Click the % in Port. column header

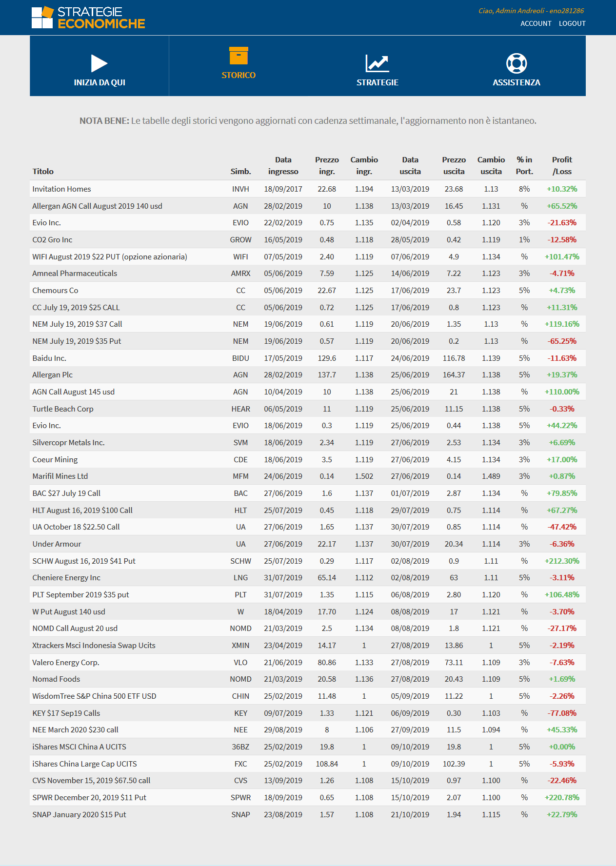(x=524, y=165)
